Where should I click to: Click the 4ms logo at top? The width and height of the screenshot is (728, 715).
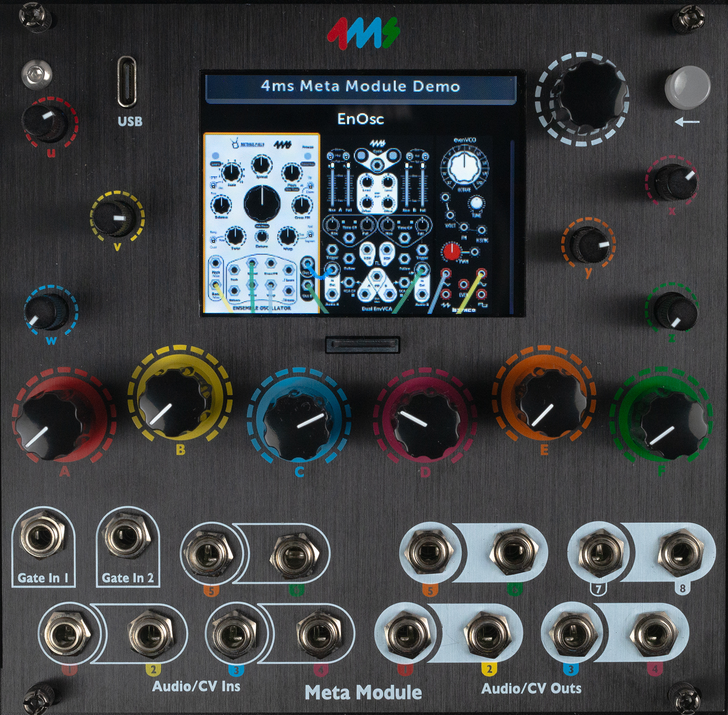[364, 34]
